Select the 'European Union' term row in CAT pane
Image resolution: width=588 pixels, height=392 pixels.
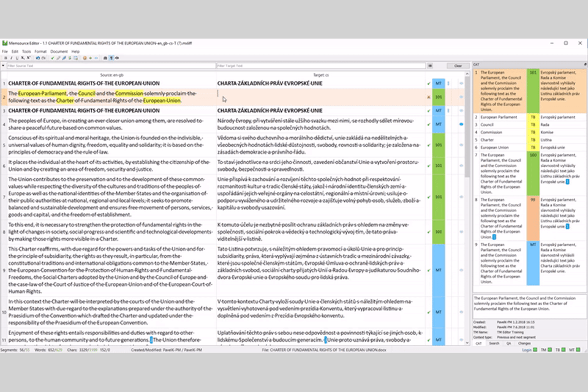[529, 148]
